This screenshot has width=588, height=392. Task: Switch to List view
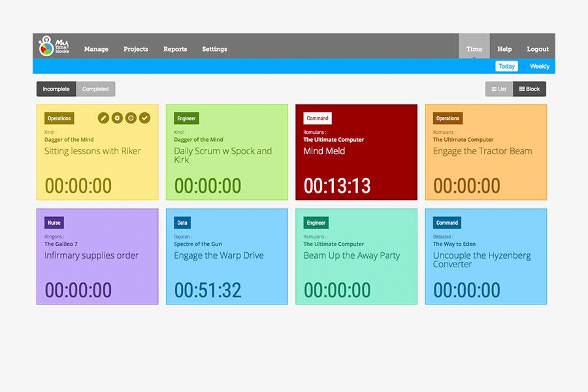[498, 89]
